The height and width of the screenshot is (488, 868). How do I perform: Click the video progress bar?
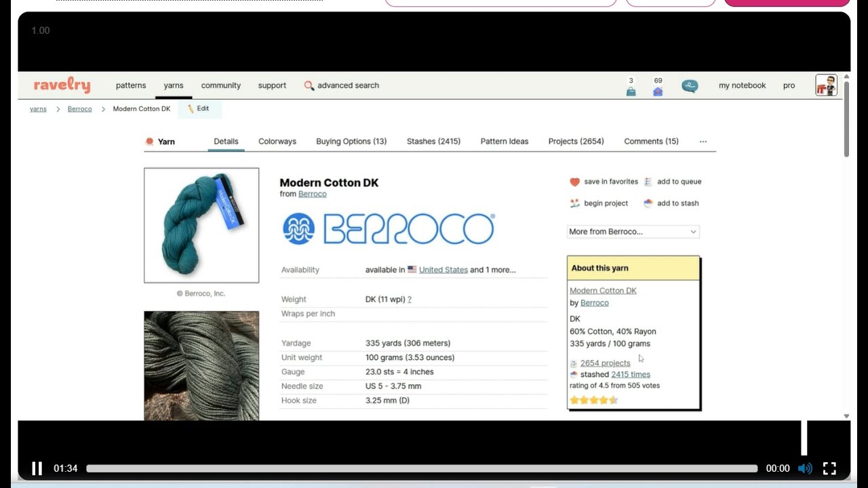422,468
